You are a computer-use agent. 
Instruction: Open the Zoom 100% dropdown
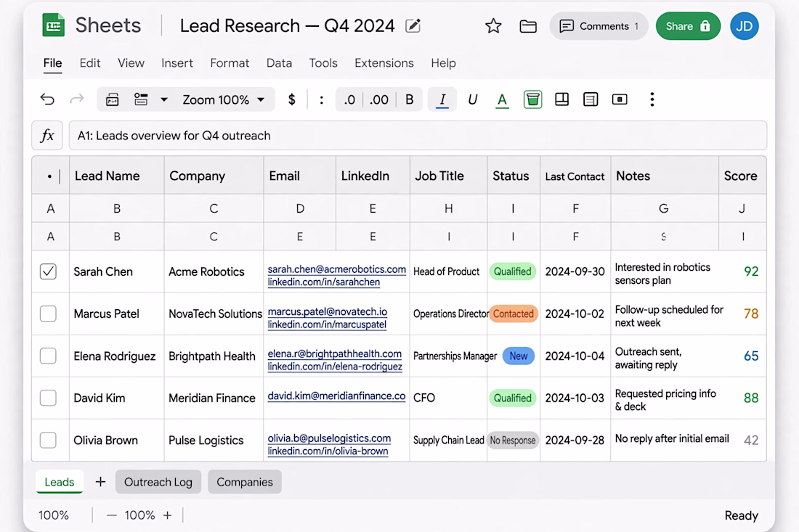tap(224, 99)
